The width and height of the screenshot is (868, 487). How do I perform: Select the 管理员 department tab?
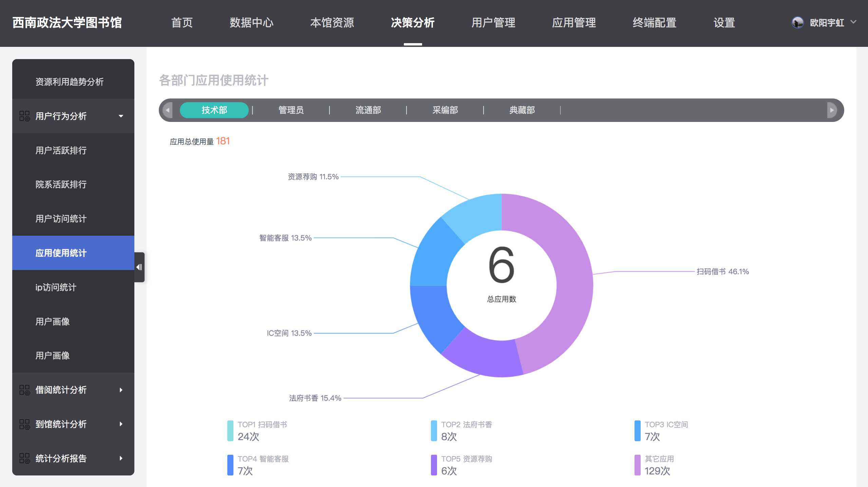[291, 110]
